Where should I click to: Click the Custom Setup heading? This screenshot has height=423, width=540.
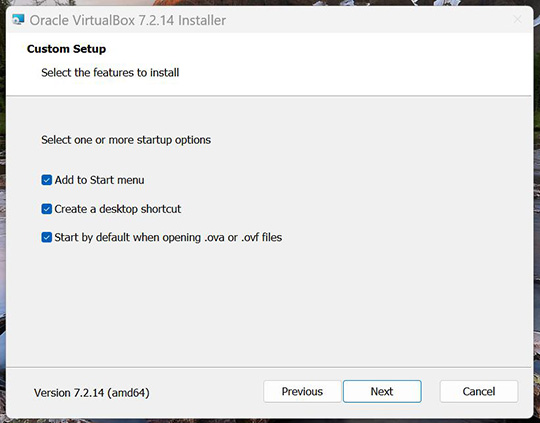(x=66, y=49)
